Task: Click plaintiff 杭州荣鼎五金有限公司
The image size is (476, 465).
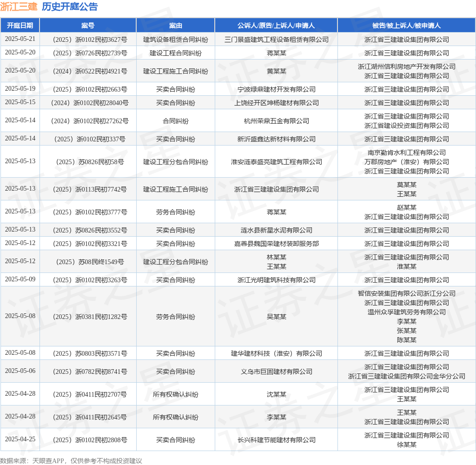Action: coord(276,121)
